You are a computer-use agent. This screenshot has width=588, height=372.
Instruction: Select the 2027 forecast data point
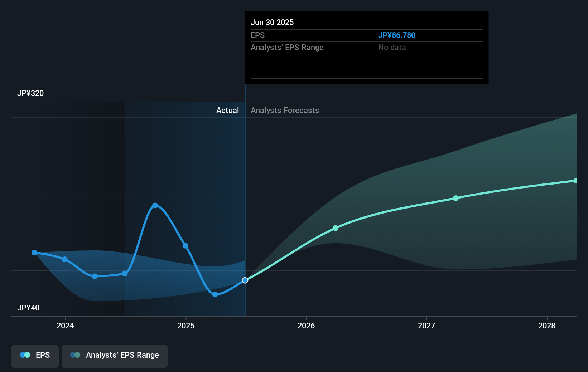[456, 198]
